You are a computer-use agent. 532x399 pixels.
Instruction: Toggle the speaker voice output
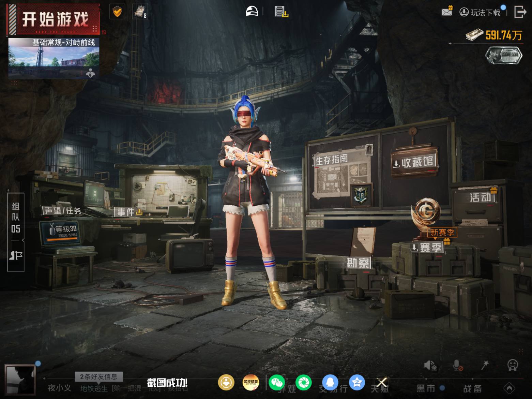tap(430, 366)
